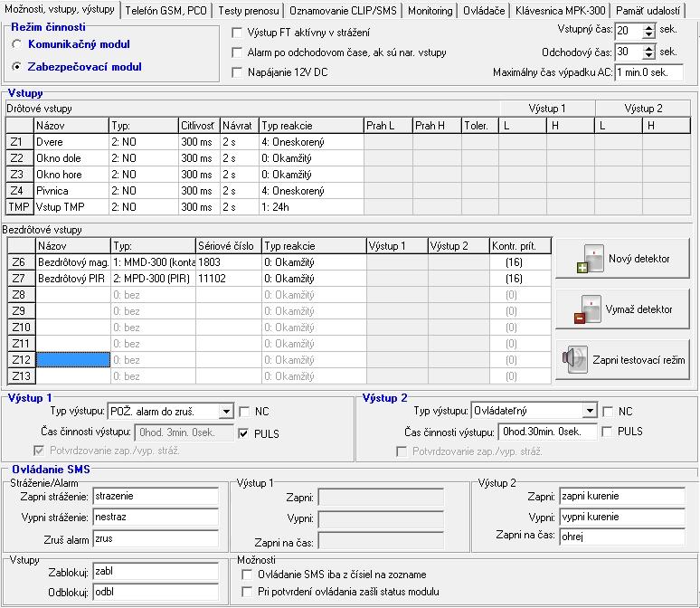Click serial number 1803 cell
This screenshot has width=700, height=608.
[x=229, y=262]
